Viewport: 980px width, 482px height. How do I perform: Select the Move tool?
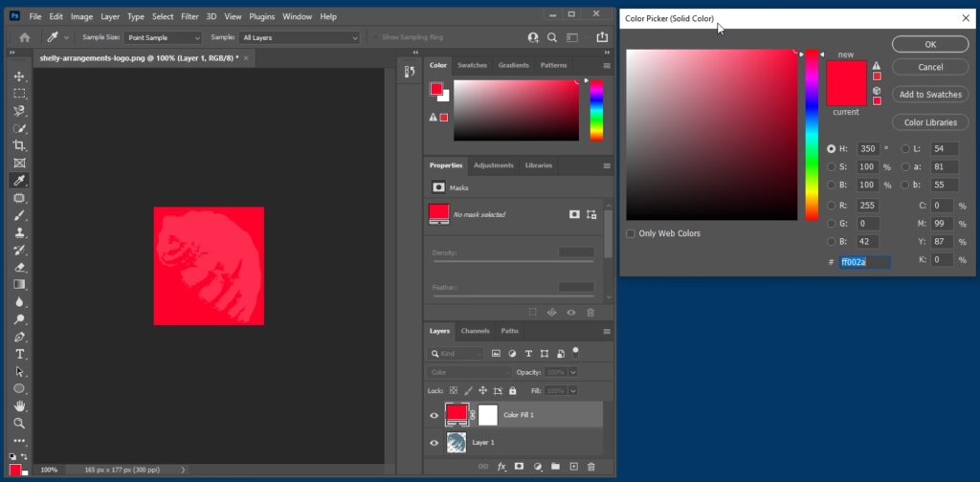pyautogui.click(x=19, y=77)
